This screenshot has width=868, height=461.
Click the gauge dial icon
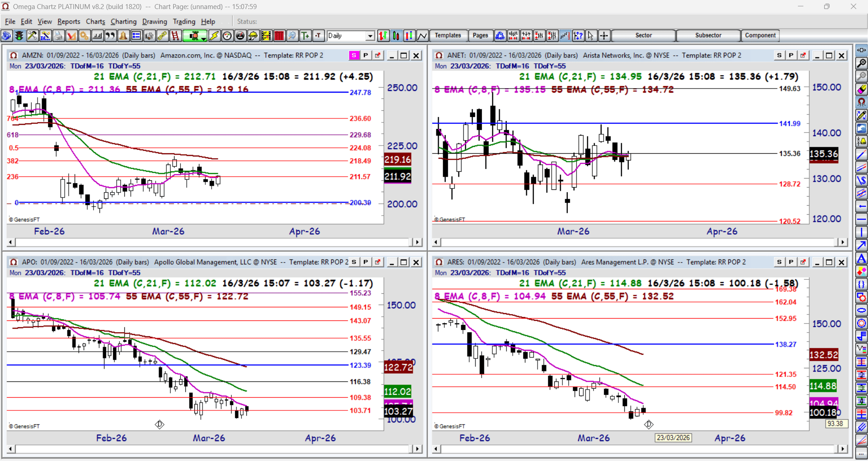227,36
